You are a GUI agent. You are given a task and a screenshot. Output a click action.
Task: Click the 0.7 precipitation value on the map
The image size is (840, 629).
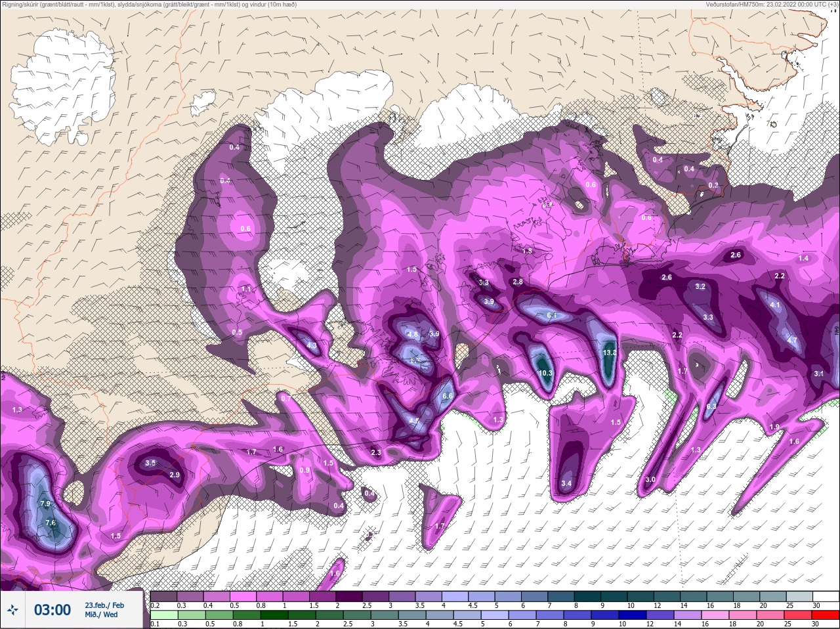click(x=285, y=399)
